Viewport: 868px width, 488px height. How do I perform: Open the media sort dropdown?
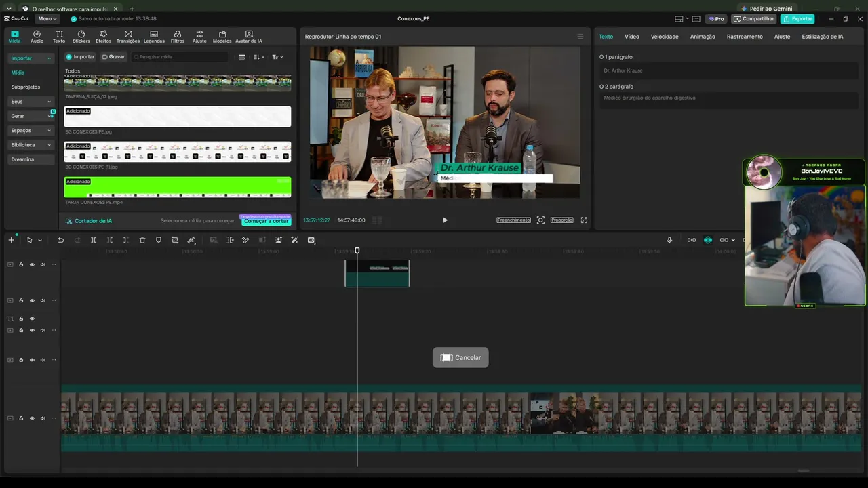259,57
